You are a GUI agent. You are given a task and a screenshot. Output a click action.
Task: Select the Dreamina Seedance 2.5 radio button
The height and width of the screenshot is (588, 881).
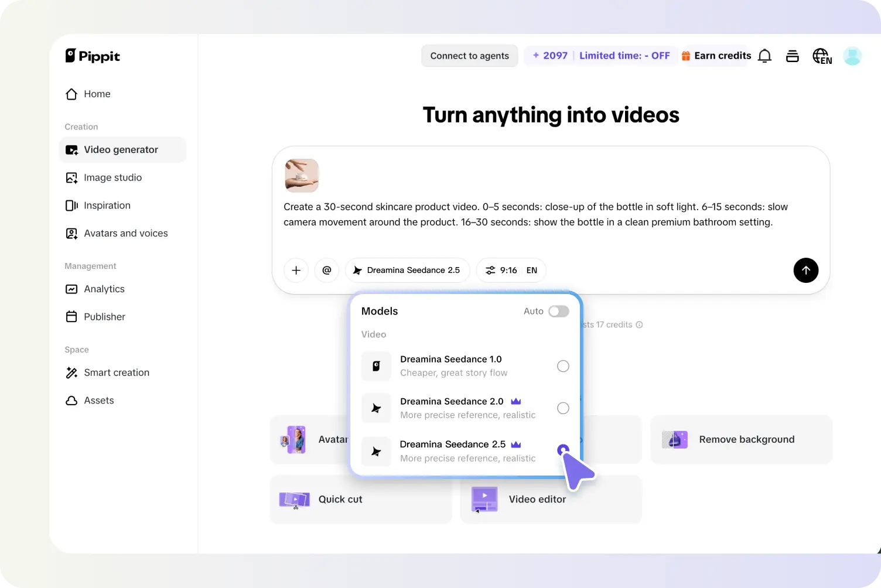pyautogui.click(x=563, y=450)
